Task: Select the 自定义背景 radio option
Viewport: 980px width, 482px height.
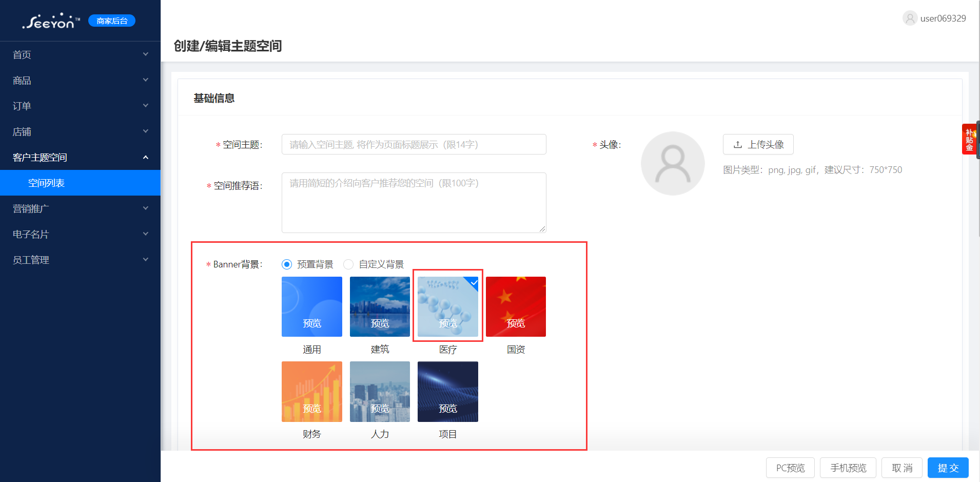Action: point(348,264)
